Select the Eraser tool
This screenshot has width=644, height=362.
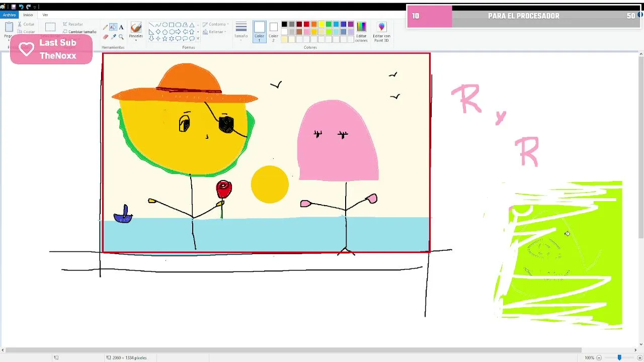tap(105, 37)
